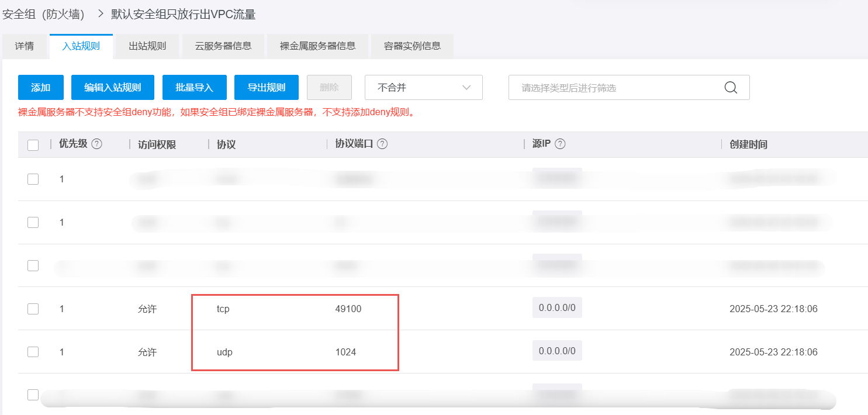
Task: Open the 不合并 dropdown
Action: (423, 88)
